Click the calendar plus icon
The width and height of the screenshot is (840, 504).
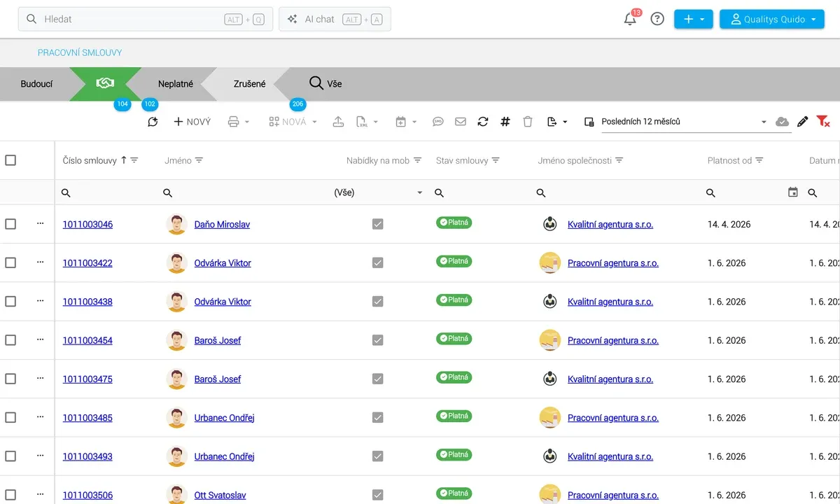click(x=401, y=122)
